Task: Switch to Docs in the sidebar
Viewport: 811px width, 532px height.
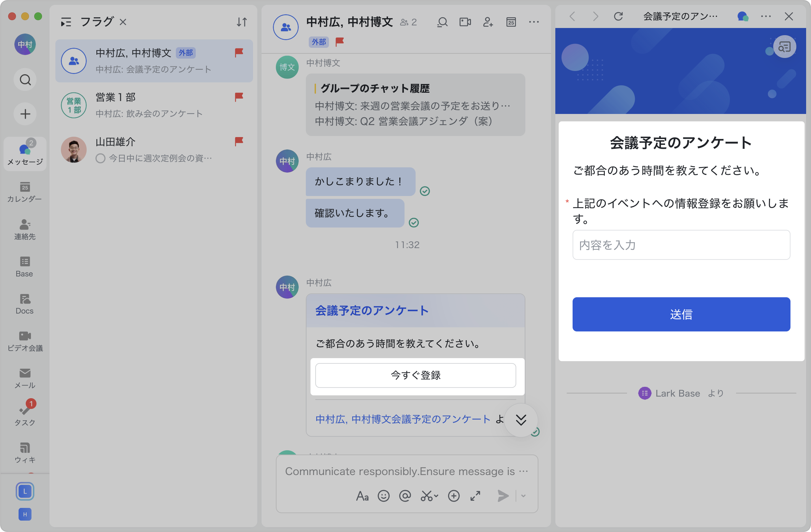Action: [x=25, y=303]
